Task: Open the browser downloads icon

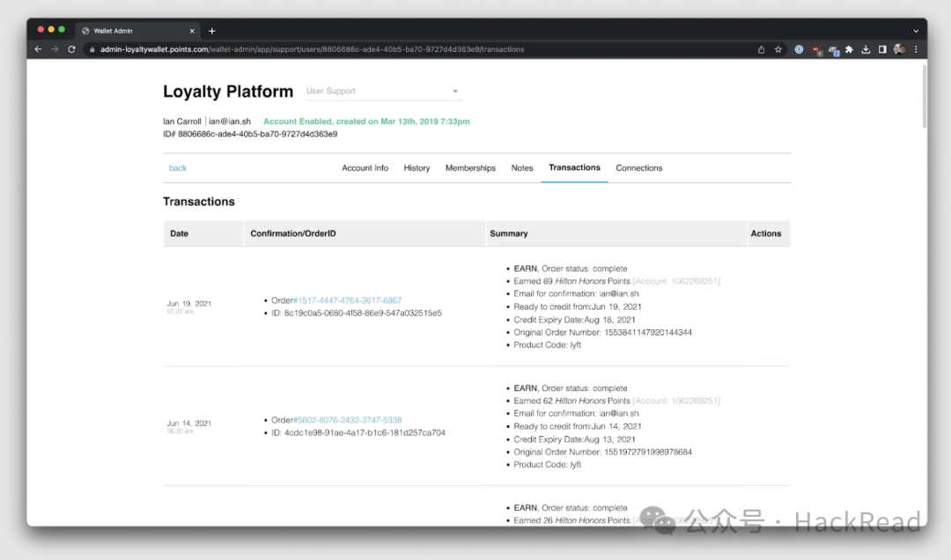Action: (x=866, y=49)
